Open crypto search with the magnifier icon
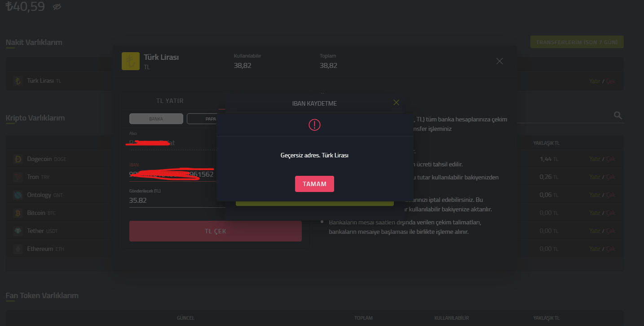This screenshot has height=326, width=644. click(x=618, y=116)
